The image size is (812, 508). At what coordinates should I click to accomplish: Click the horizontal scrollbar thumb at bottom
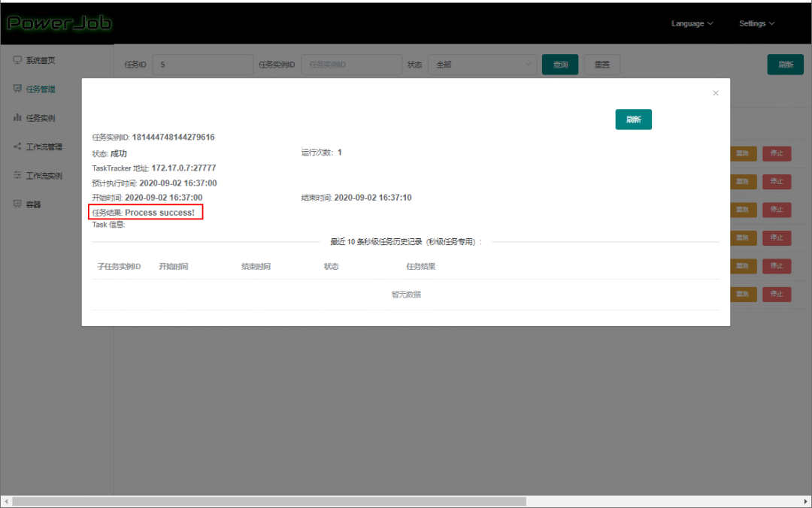pos(269,501)
